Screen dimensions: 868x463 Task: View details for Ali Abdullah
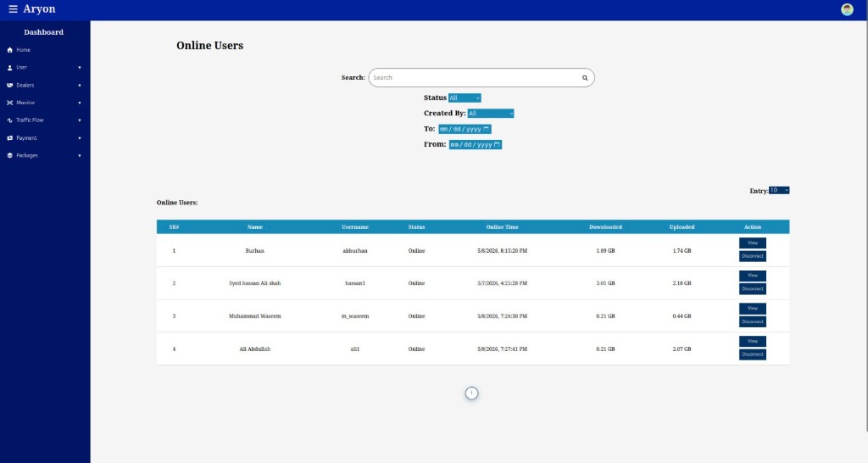tap(753, 341)
